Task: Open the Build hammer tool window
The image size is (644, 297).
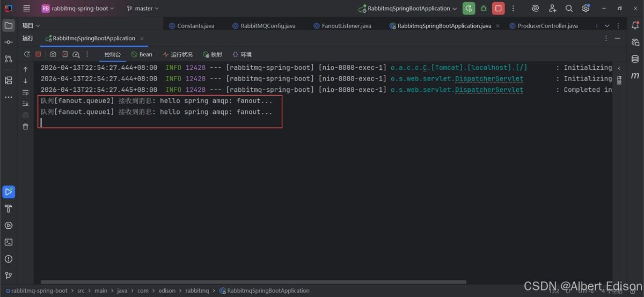Action: click(x=9, y=208)
